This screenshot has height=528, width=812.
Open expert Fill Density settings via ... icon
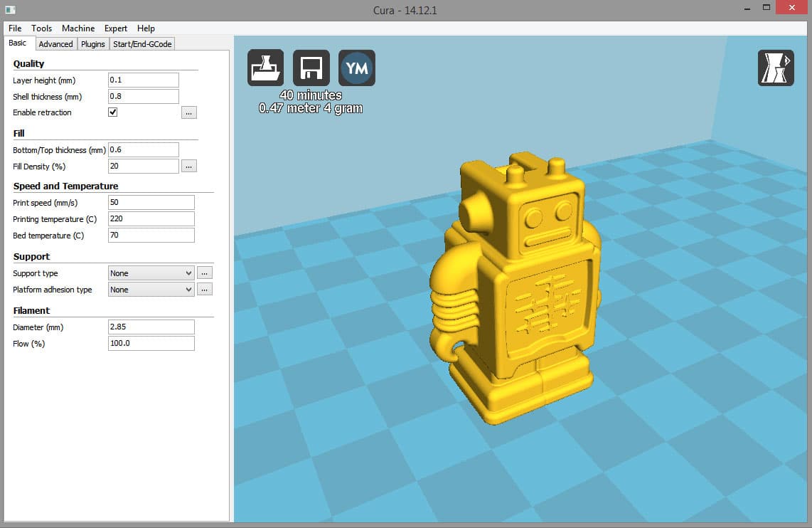[188, 165]
